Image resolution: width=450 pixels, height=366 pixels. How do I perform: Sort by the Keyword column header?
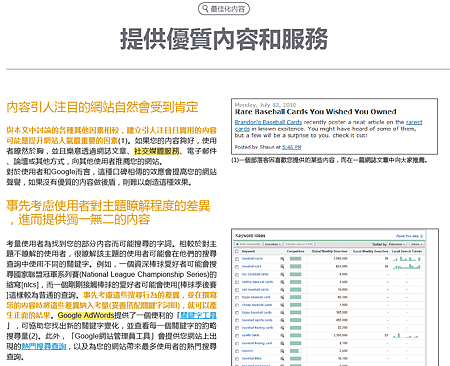248,251
